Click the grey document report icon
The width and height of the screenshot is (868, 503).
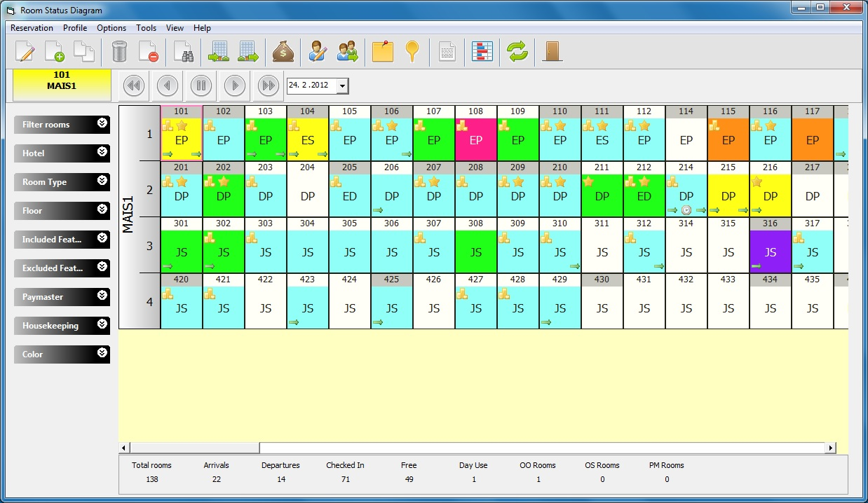(447, 52)
